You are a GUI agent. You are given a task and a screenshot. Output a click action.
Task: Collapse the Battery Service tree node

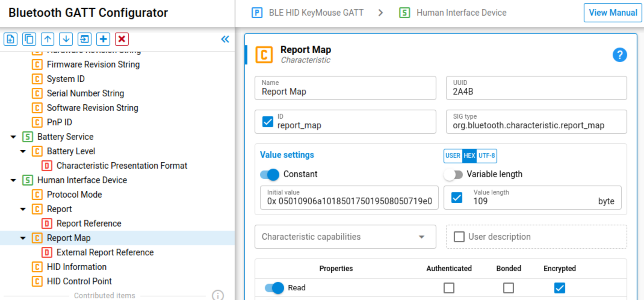[x=13, y=137]
